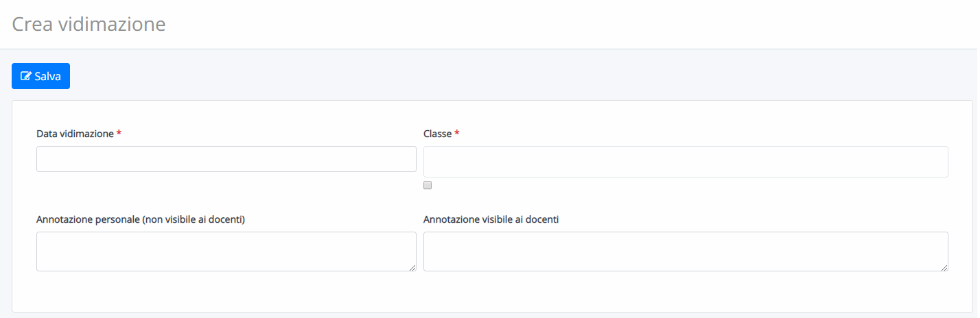Click empty white form area below text areas

pos(491,293)
